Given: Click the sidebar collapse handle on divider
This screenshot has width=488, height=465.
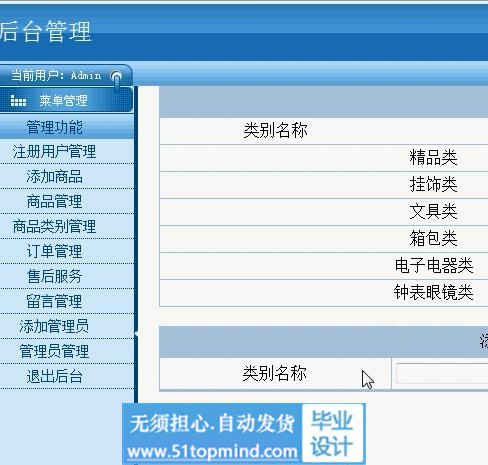Looking at the screenshot, I should (136, 333).
